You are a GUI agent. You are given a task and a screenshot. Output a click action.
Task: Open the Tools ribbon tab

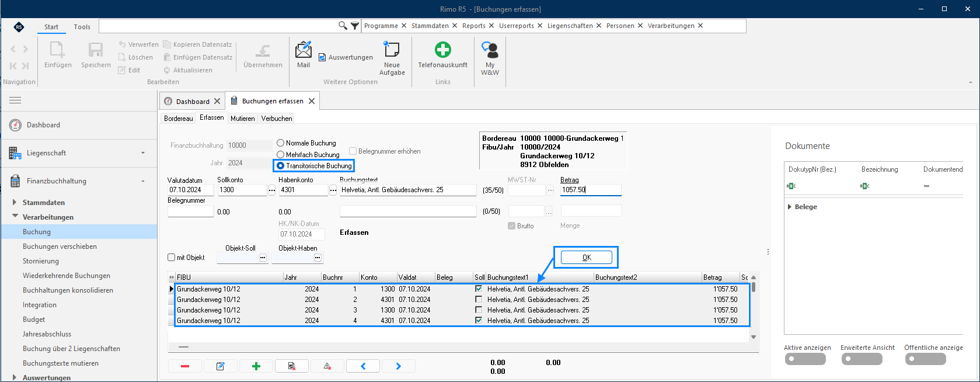(x=82, y=27)
